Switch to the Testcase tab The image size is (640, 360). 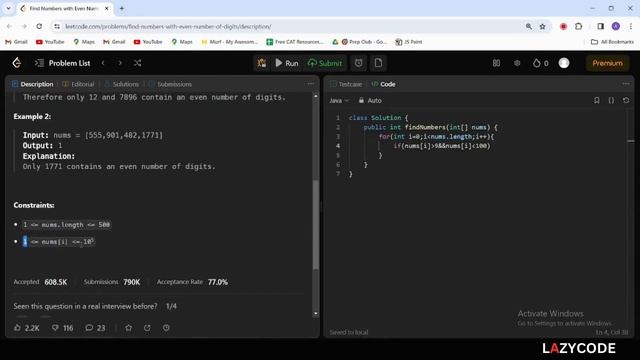click(x=346, y=84)
